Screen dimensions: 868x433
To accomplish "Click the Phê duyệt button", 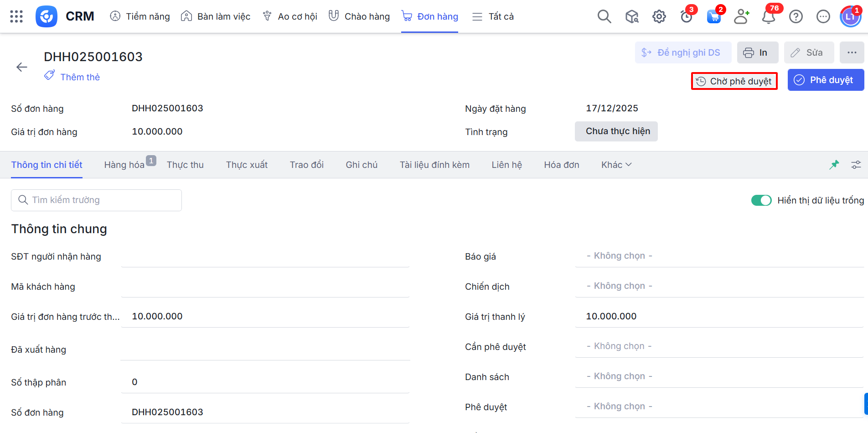I will pos(826,80).
